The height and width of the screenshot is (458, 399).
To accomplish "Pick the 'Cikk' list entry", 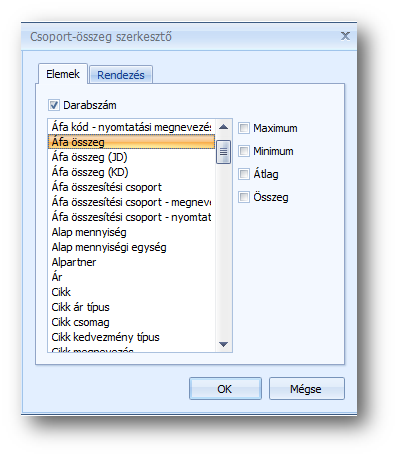I will pyautogui.click(x=131, y=292).
